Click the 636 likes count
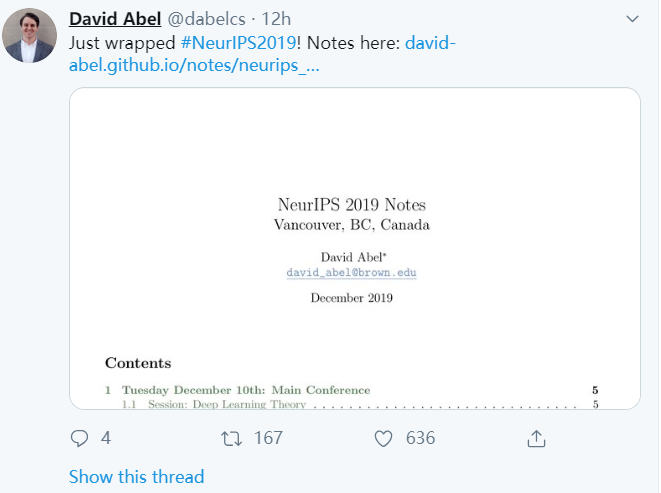Viewport: 661px width, 493px height. [x=420, y=438]
